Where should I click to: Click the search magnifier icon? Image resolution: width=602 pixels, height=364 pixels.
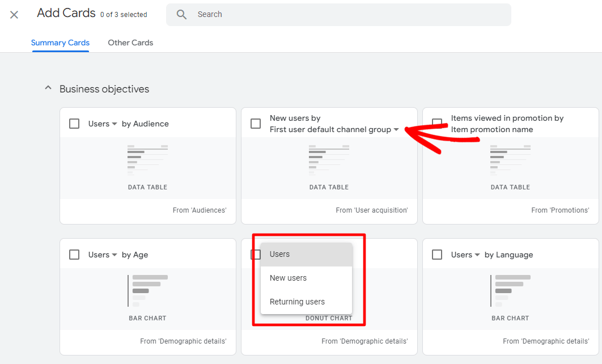point(181,14)
